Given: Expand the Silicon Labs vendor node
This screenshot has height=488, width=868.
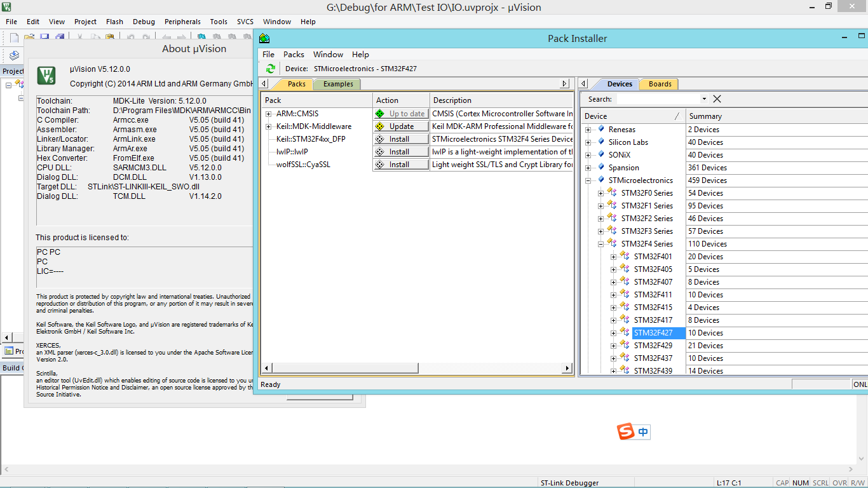Looking at the screenshot, I should 588,142.
